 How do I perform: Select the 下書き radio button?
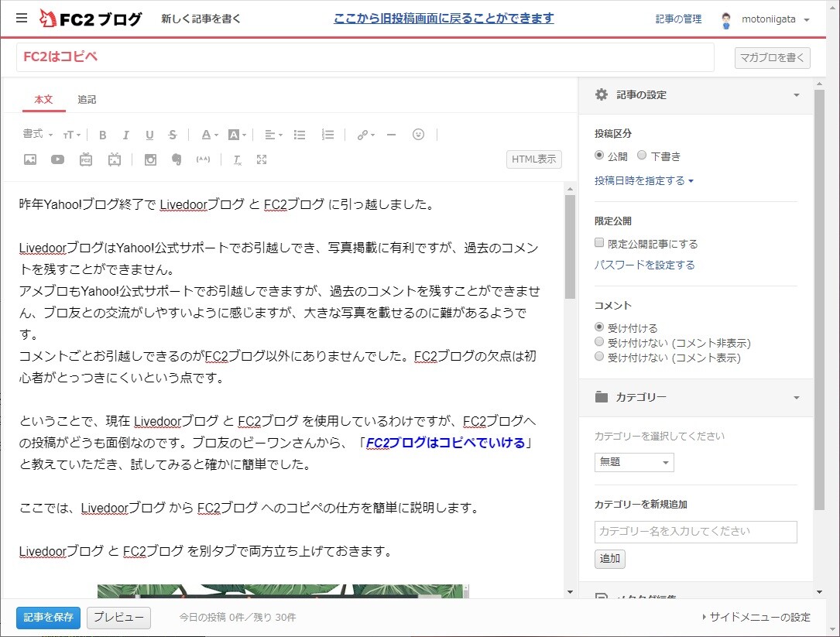click(x=641, y=156)
